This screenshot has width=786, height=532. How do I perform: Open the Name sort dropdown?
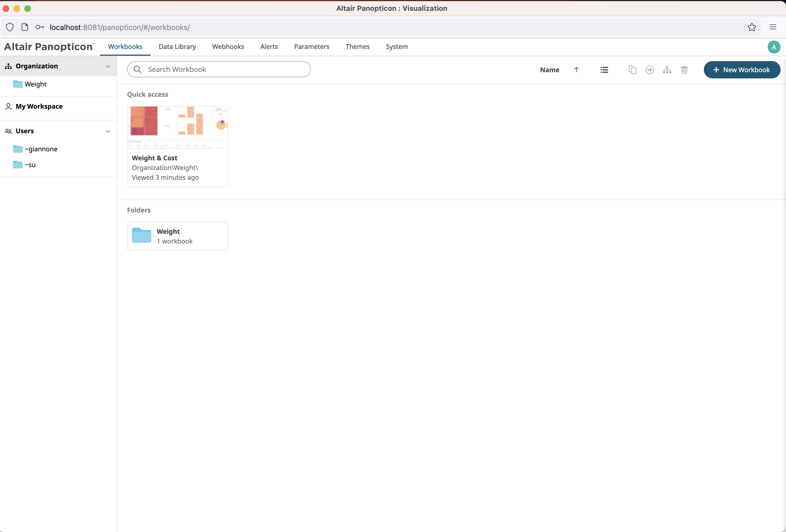(x=549, y=70)
